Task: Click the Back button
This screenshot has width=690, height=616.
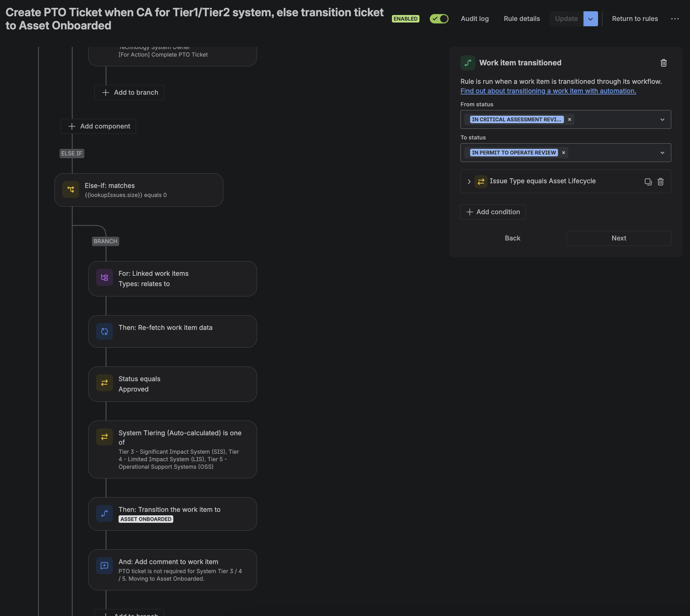Action: (512, 238)
